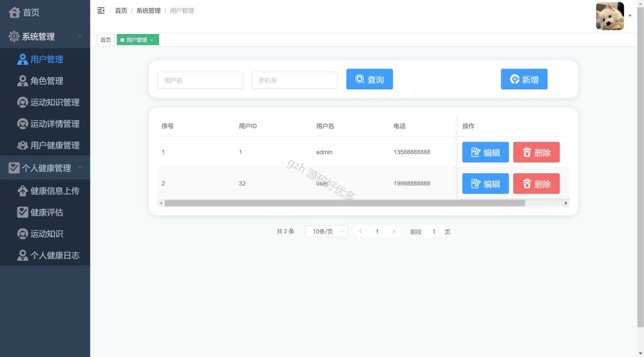Screen dimensions: 644x357
Task: Click the checkmark icon beside 个人健康管理
Action: pyautogui.click(x=14, y=168)
